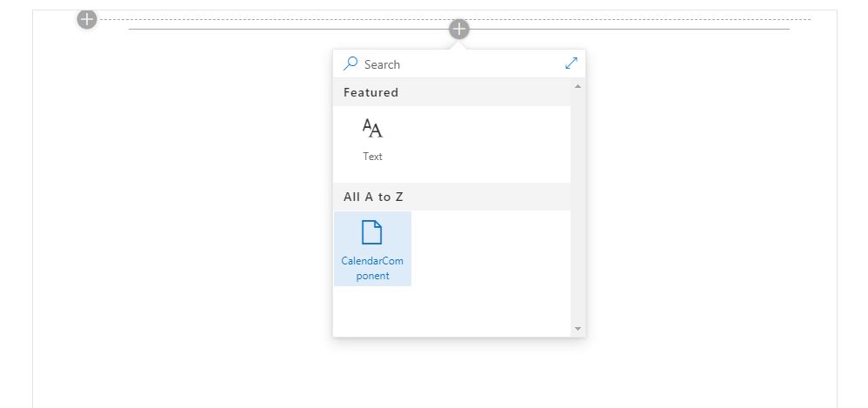The width and height of the screenshot is (868, 408).
Task: Click the scrollbar down arrow in picker
Action: (x=578, y=328)
